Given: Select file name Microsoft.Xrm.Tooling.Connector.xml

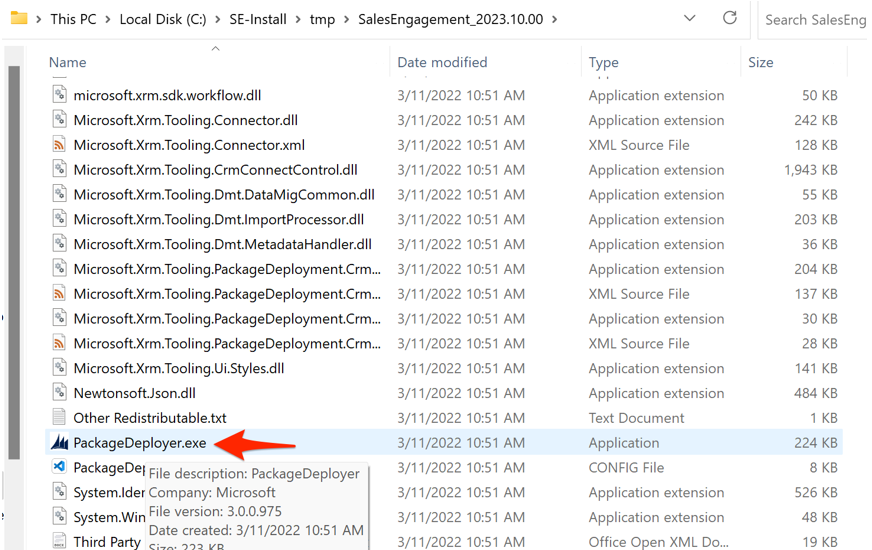Looking at the screenshot, I should [189, 145].
